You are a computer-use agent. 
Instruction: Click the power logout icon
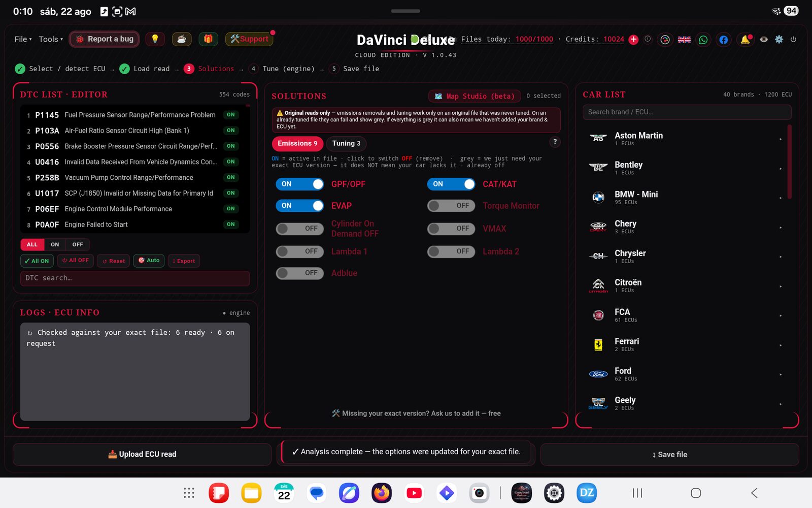click(x=793, y=39)
